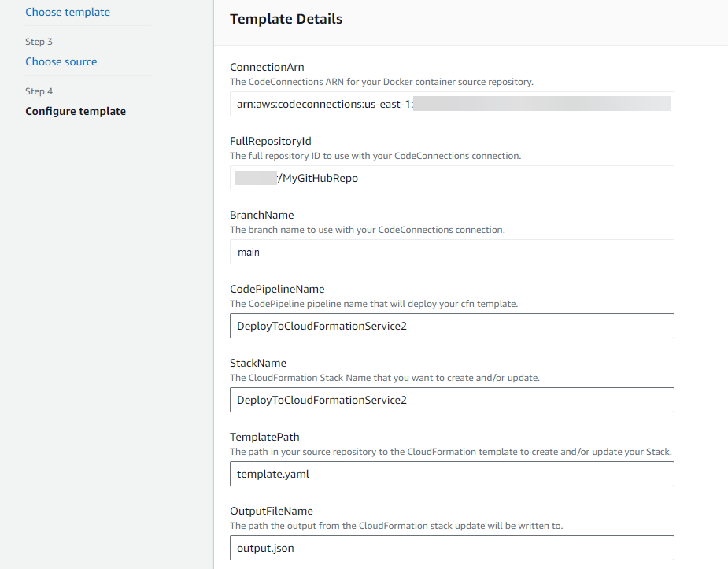The image size is (728, 569).
Task: Select the Configure template step in sidebar
Action: (76, 111)
